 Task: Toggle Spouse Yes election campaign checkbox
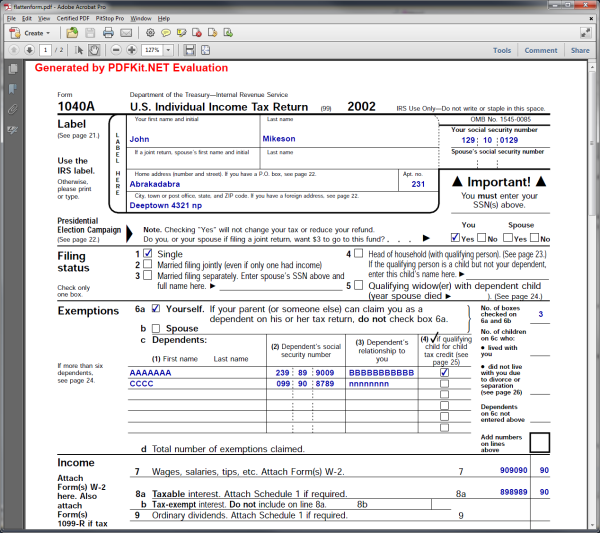508,238
